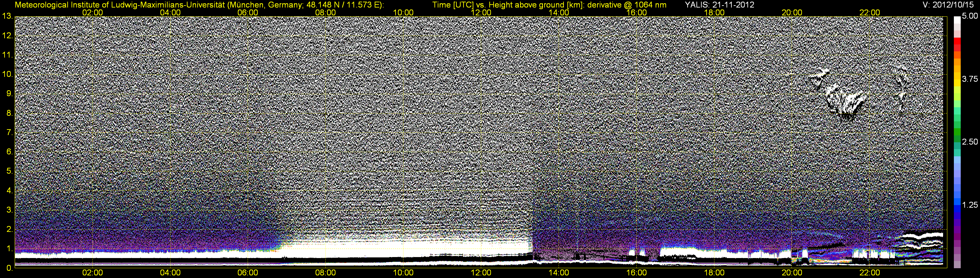The image size is (980, 278).
Task: Select the '14:00' label on the bottom time axis
Action: pyautogui.click(x=559, y=273)
